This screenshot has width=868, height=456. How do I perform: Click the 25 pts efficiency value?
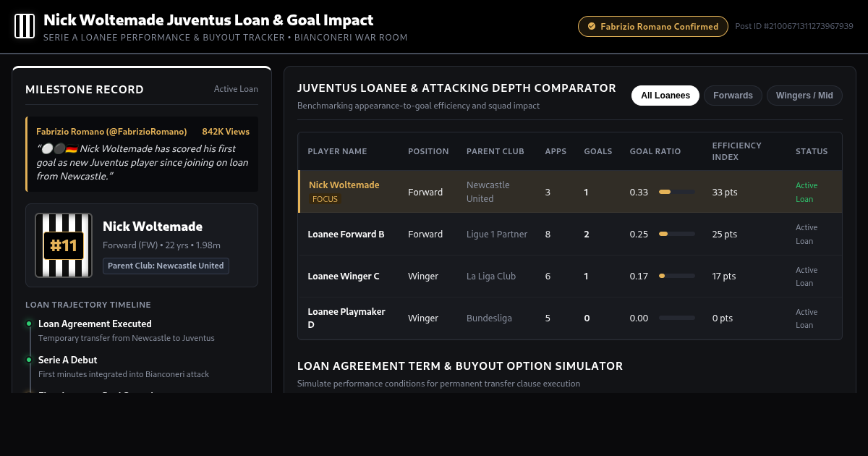(725, 234)
